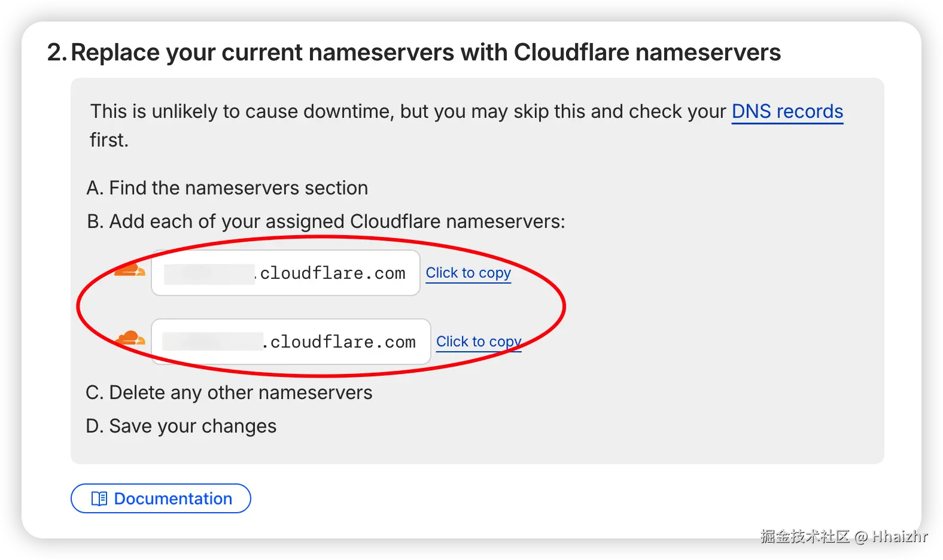Click step A 'Find the nameservers section'
943x560 pixels.
coord(227,188)
